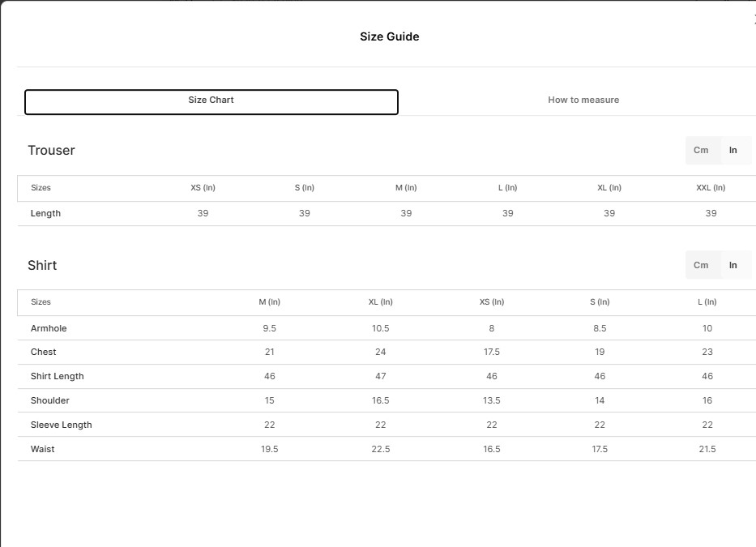Close the Size Guide dialog
Viewport: 756px width, 547px height.
(753, 21)
